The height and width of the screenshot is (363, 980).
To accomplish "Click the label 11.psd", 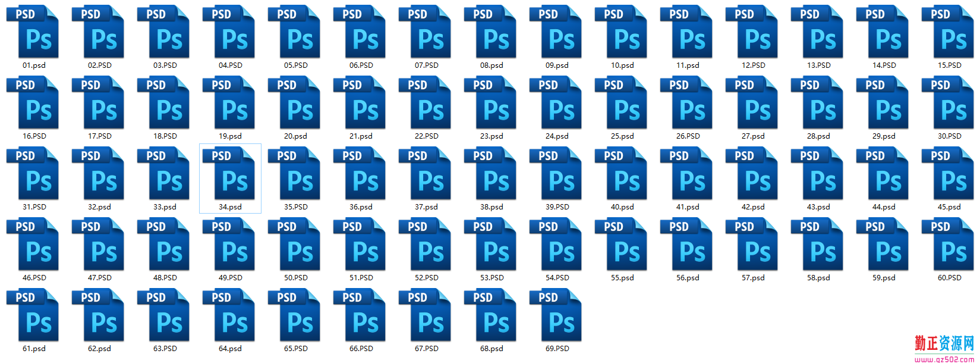I will (688, 65).
